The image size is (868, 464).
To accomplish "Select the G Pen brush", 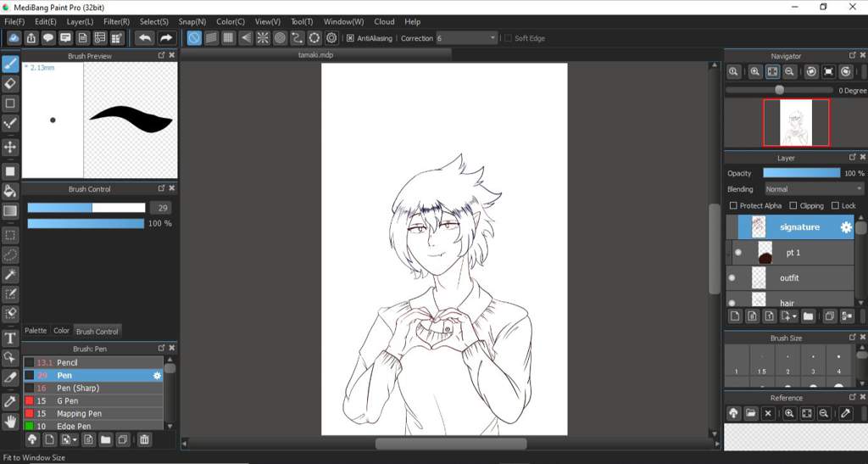I will (93, 401).
